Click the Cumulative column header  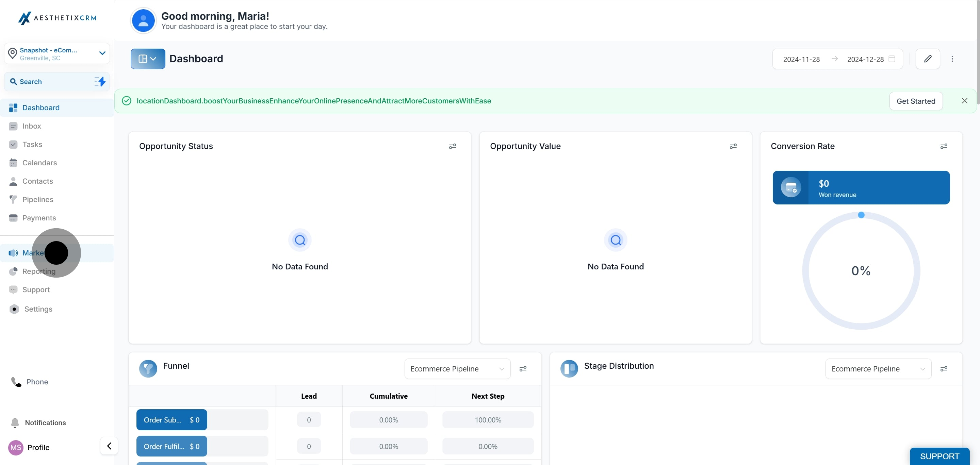388,396
